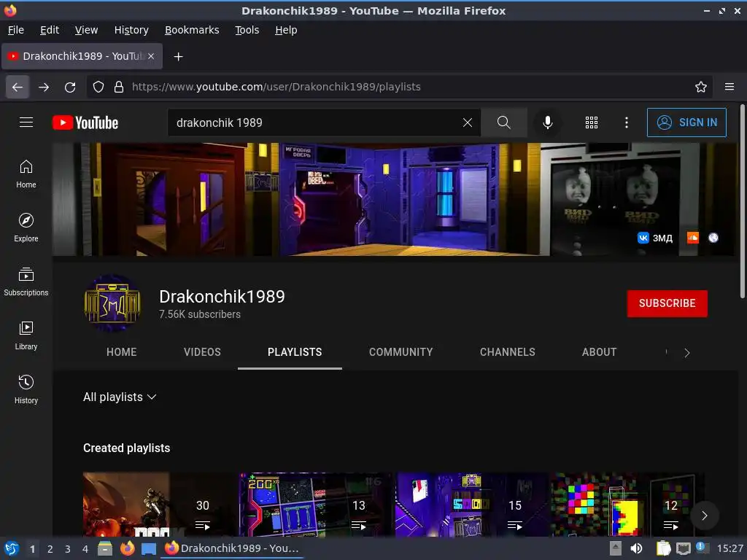The height and width of the screenshot is (560, 747).
Task: Open the file manager taskbar icon
Action: 105,549
